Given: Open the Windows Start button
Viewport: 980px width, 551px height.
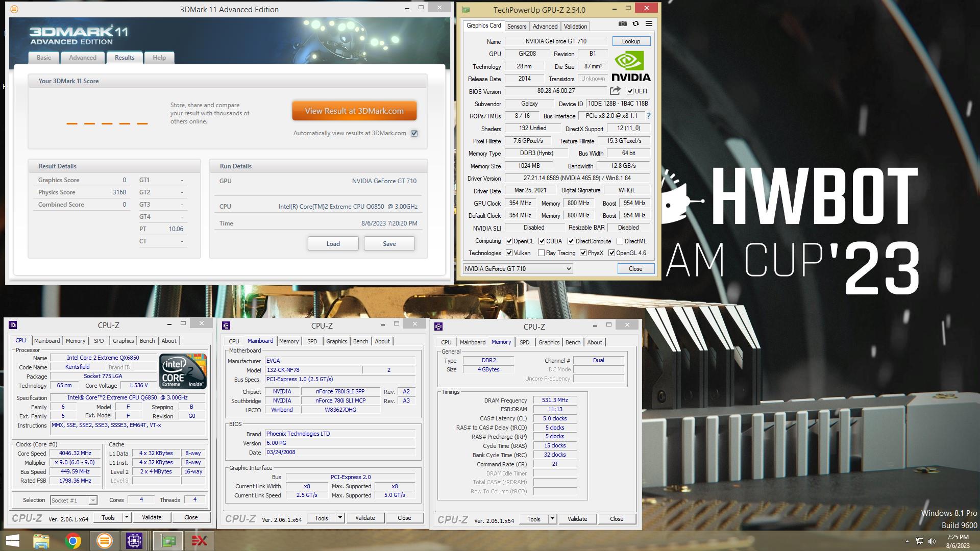Looking at the screenshot, I should [13, 540].
